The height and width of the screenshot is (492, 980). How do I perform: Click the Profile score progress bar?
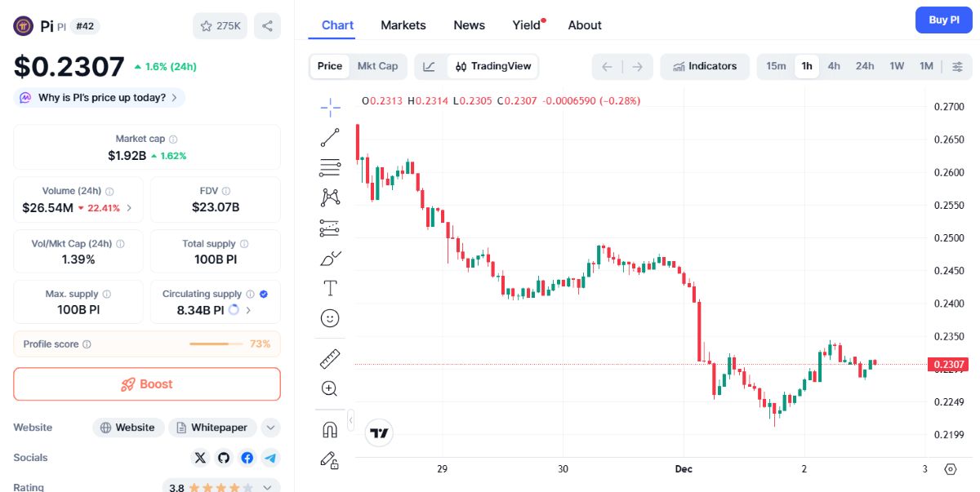click(216, 344)
